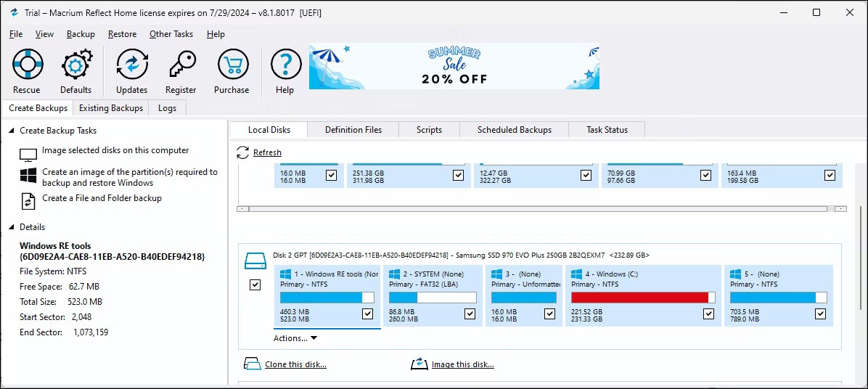This screenshot has width=868, height=389.
Task: Open the Other Tasks menu
Action: (171, 34)
